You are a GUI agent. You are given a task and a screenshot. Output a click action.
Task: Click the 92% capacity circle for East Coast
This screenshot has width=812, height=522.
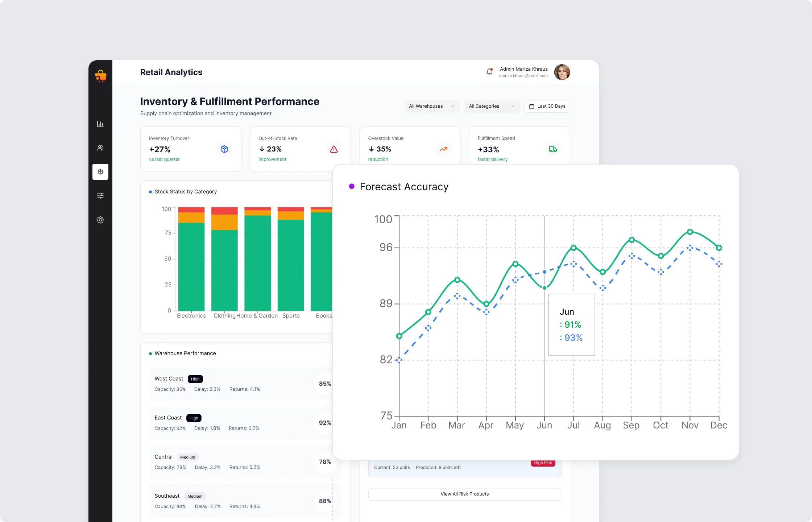tap(325, 423)
